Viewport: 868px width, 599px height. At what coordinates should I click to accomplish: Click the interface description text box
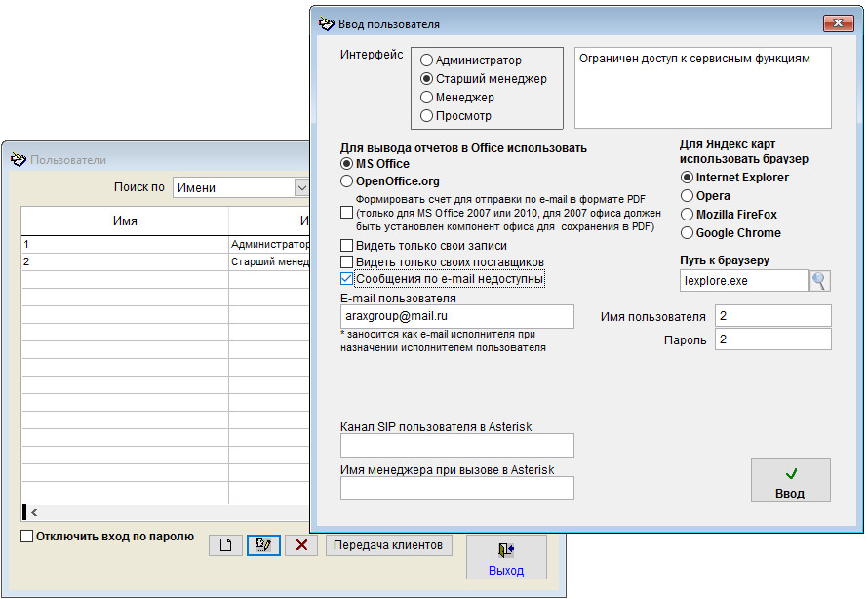coord(703,88)
